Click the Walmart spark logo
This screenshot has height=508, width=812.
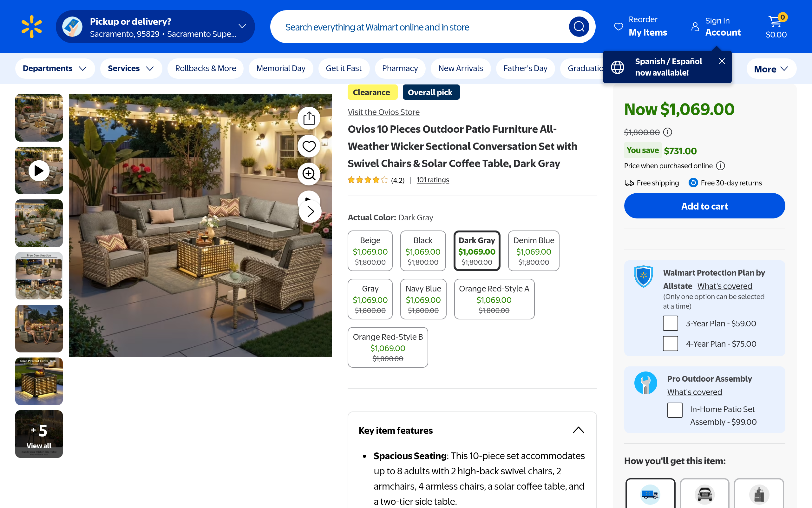[31, 27]
